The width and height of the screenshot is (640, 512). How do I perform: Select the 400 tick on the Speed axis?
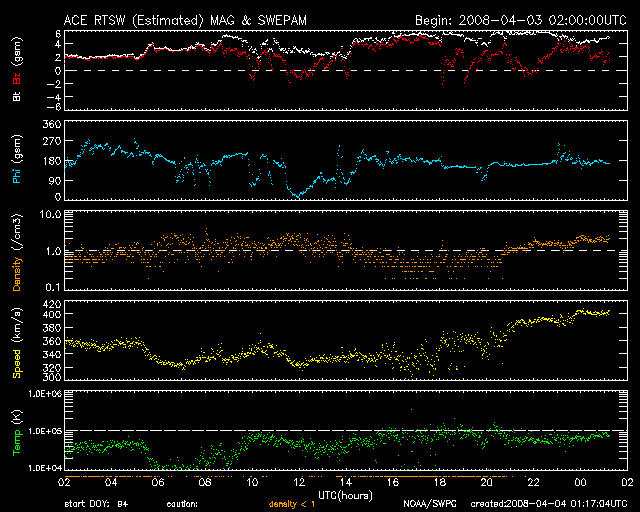pyautogui.click(x=52, y=314)
